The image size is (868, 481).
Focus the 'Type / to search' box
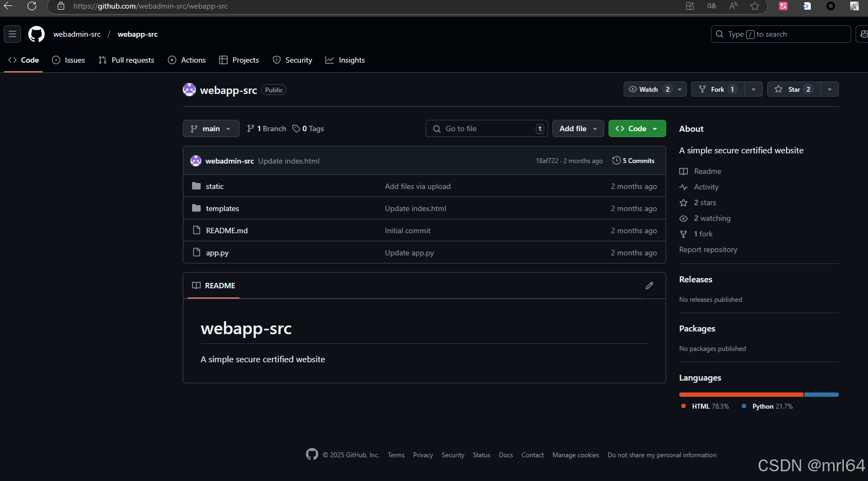(781, 34)
